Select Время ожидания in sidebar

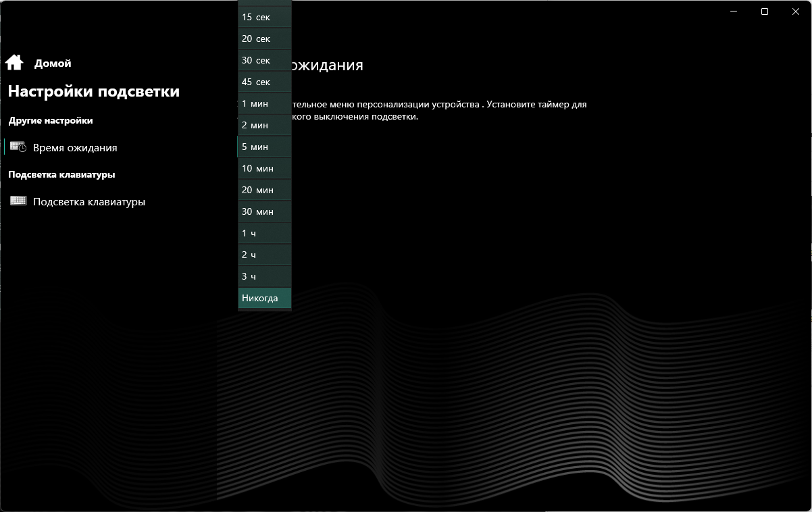(x=75, y=147)
